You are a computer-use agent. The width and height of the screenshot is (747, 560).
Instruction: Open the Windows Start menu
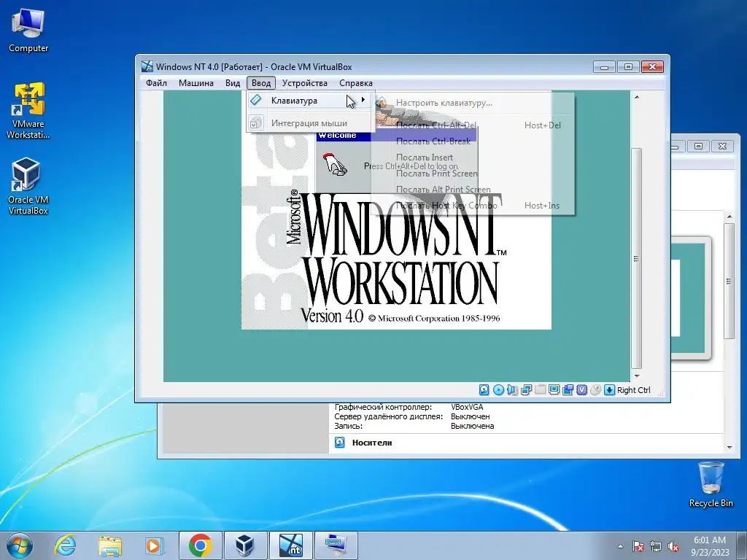[20, 545]
